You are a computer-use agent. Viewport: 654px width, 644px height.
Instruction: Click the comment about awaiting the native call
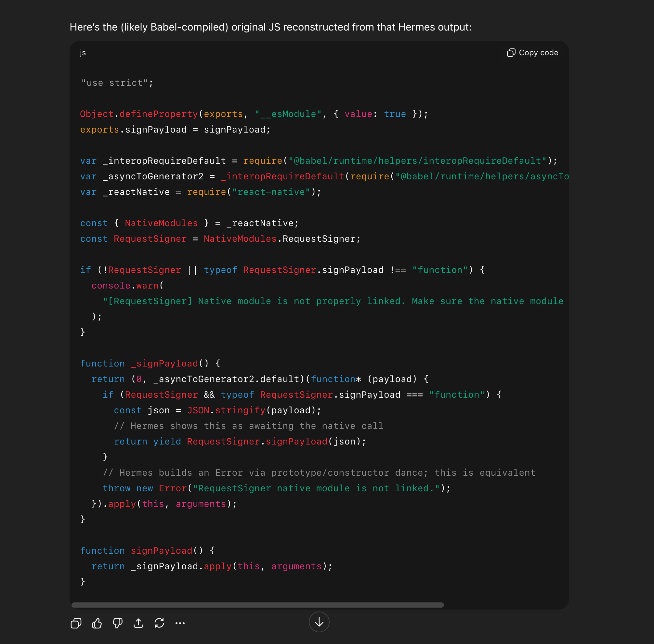click(248, 426)
